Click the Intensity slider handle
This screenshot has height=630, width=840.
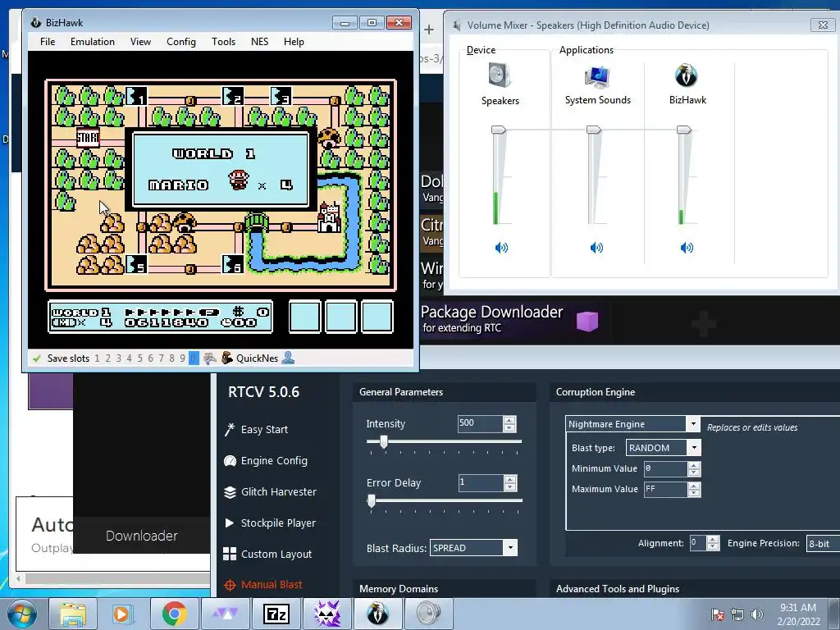(x=384, y=441)
